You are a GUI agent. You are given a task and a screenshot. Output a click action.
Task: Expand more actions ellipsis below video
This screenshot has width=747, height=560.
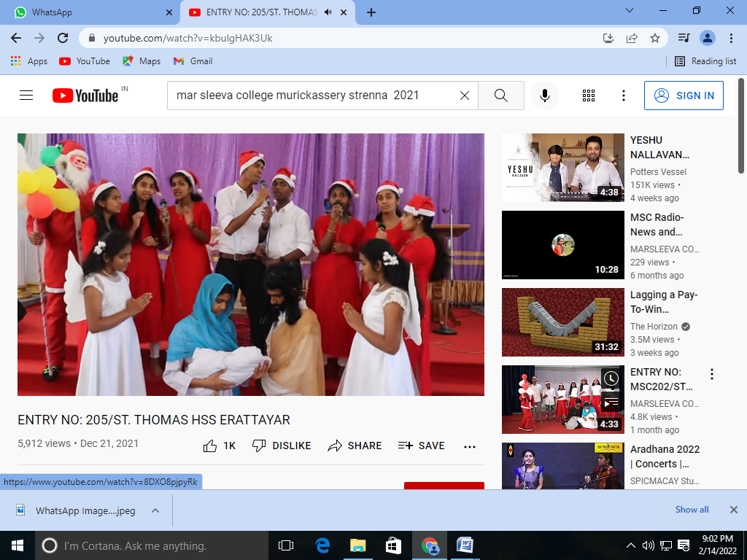coord(470,446)
